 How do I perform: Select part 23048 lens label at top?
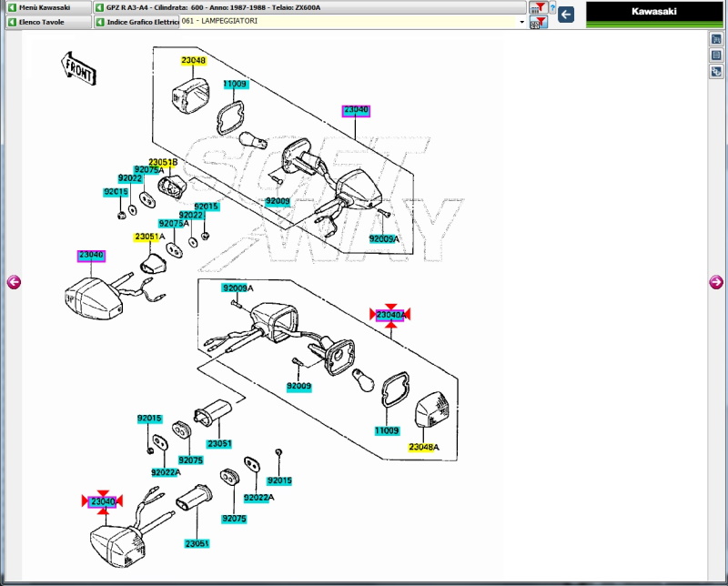193,61
